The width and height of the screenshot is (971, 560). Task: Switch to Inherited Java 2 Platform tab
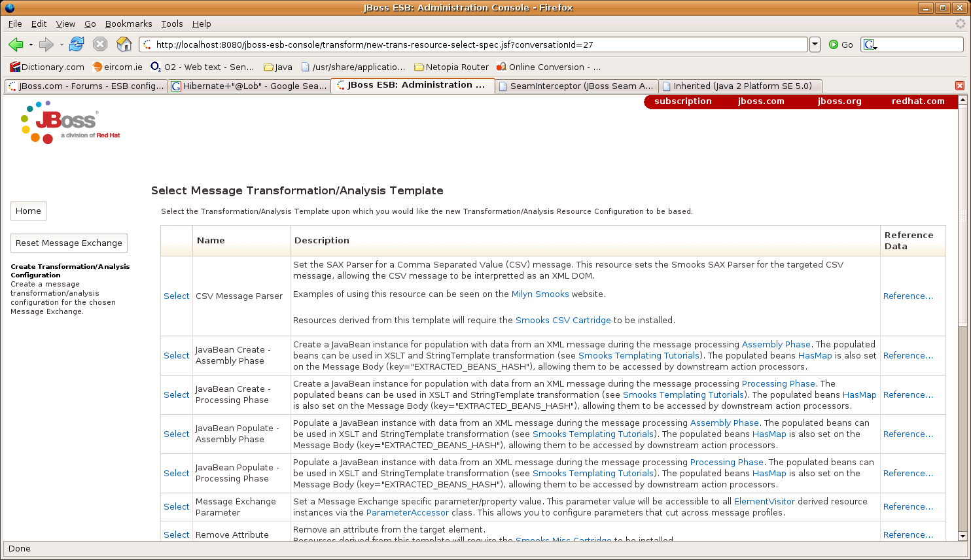[x=740, y=86]
